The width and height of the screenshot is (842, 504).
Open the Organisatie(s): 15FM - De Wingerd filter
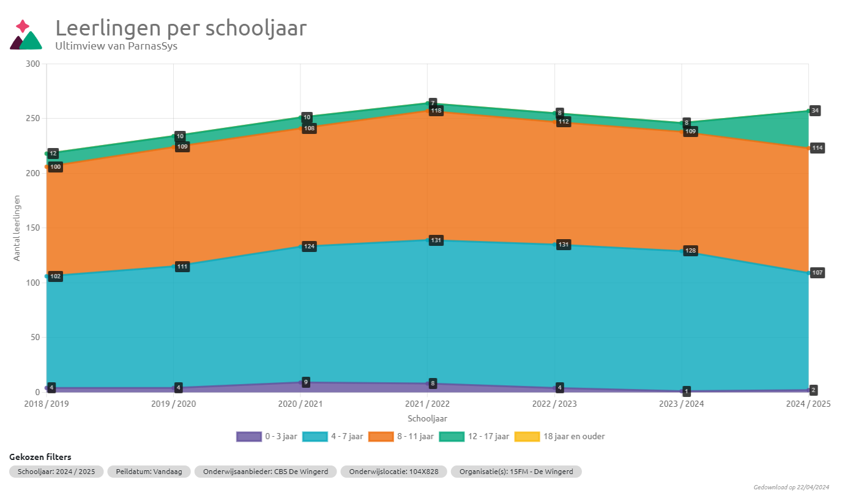click(516, 472)
